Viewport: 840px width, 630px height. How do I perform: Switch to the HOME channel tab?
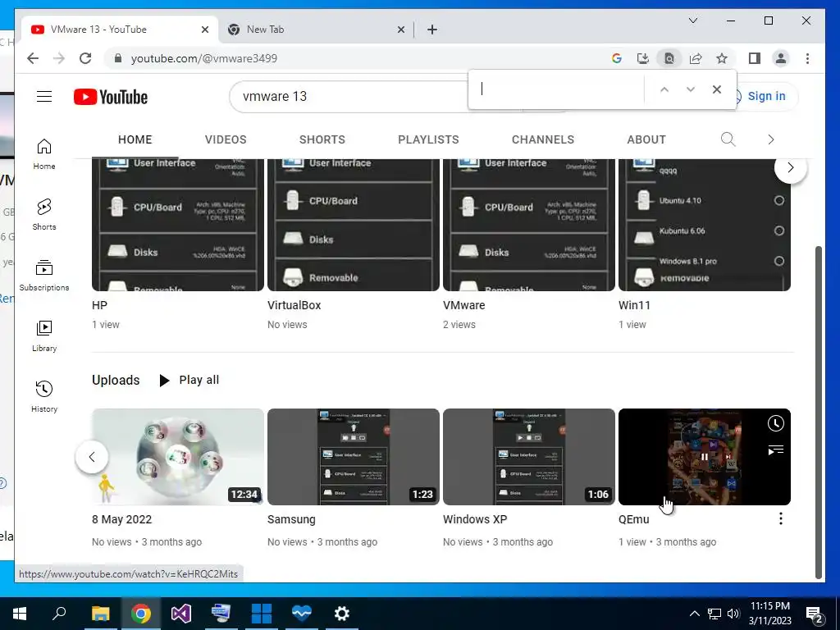coord(135,139)
